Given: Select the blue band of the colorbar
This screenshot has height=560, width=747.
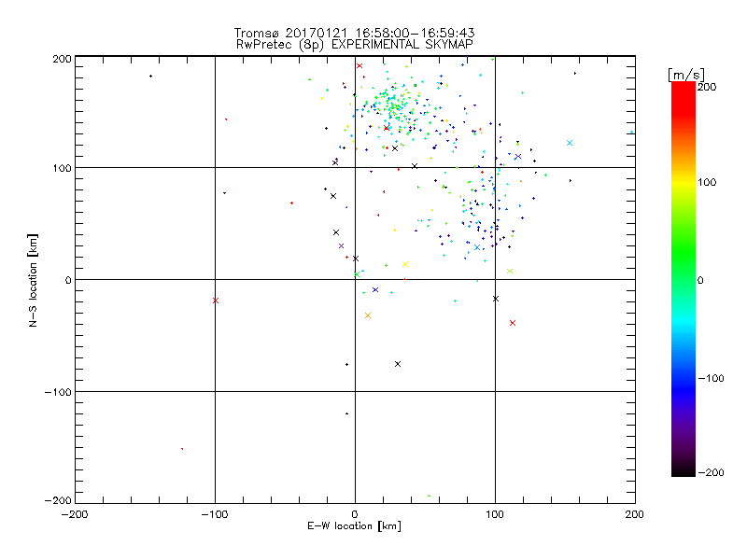Looking at the screenshot, I should [x=684, y=385].
